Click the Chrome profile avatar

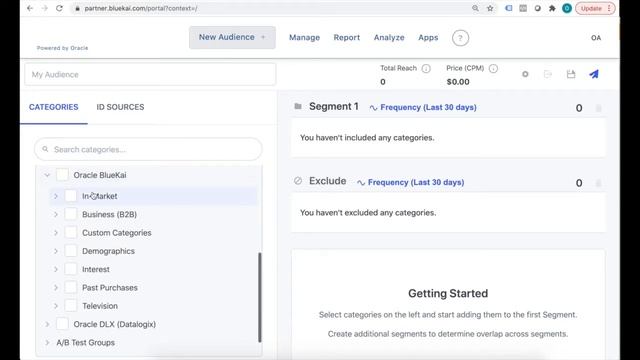[567, 8]
